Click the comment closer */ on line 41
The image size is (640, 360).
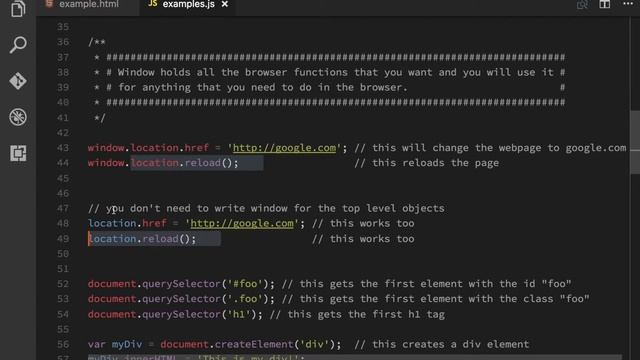[x=100, y=118]
